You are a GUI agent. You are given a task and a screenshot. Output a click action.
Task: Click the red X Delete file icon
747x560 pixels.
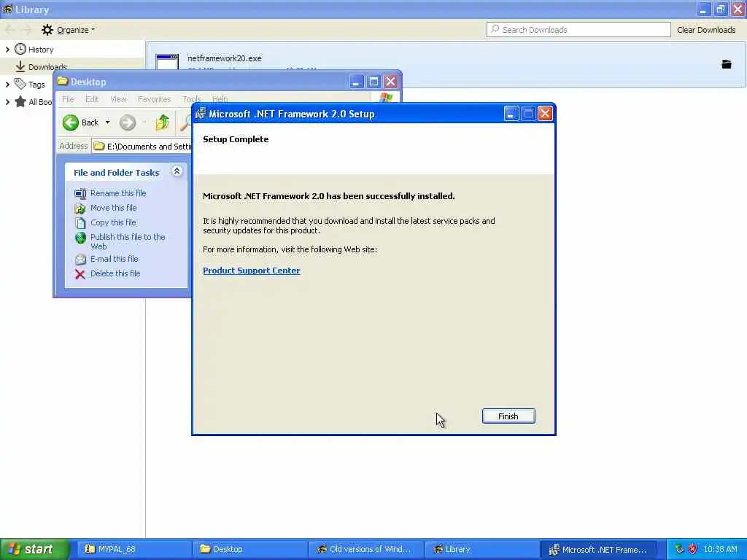point(80,274)
